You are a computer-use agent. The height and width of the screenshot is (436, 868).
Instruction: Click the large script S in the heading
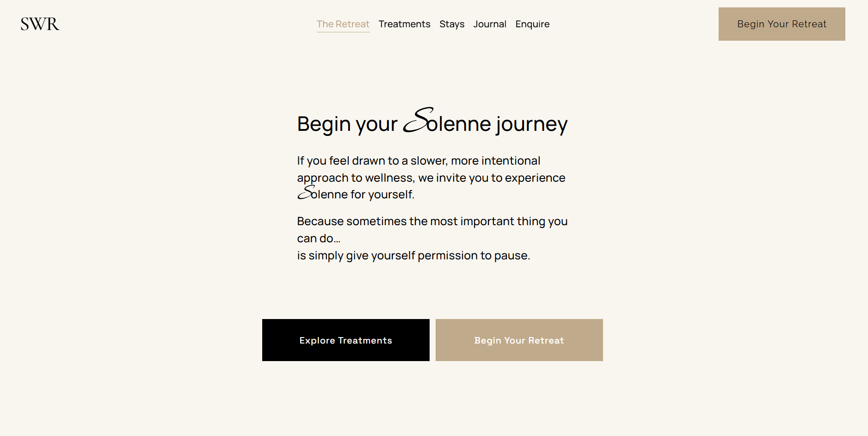point(419,120)
